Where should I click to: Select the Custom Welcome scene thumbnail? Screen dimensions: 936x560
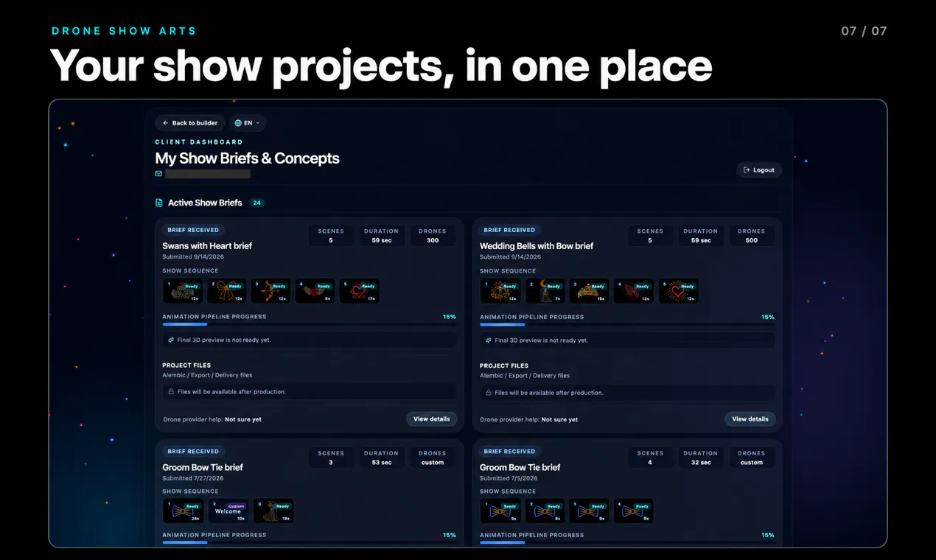[228, 511]
